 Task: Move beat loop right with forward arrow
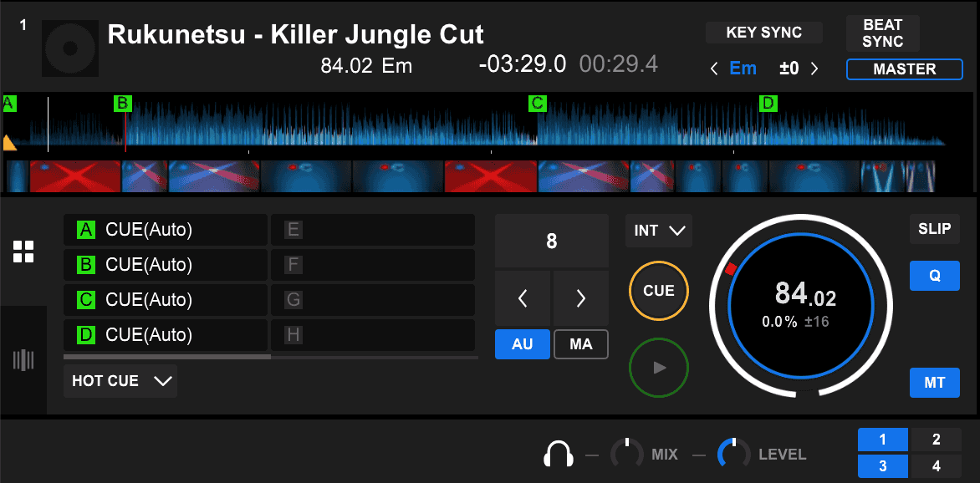pyautogui.click(x=581, y=298)
